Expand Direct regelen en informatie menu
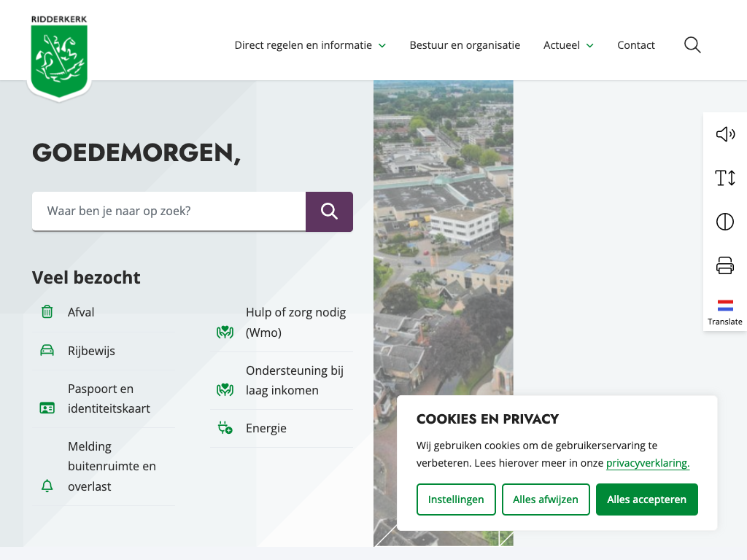 (310, 45)
